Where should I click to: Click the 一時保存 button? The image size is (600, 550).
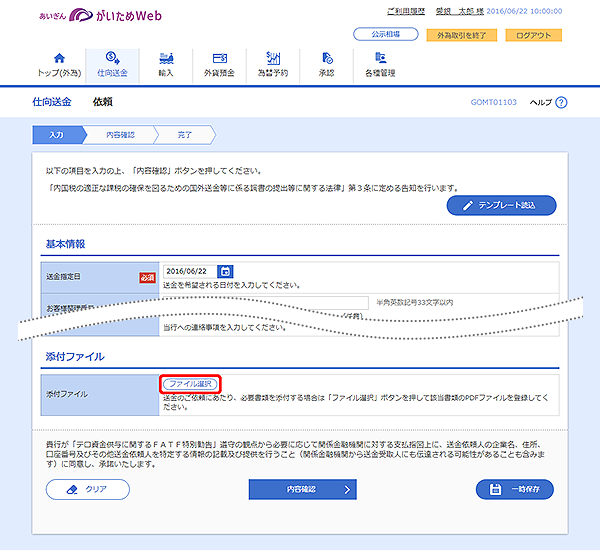(515, 490)
